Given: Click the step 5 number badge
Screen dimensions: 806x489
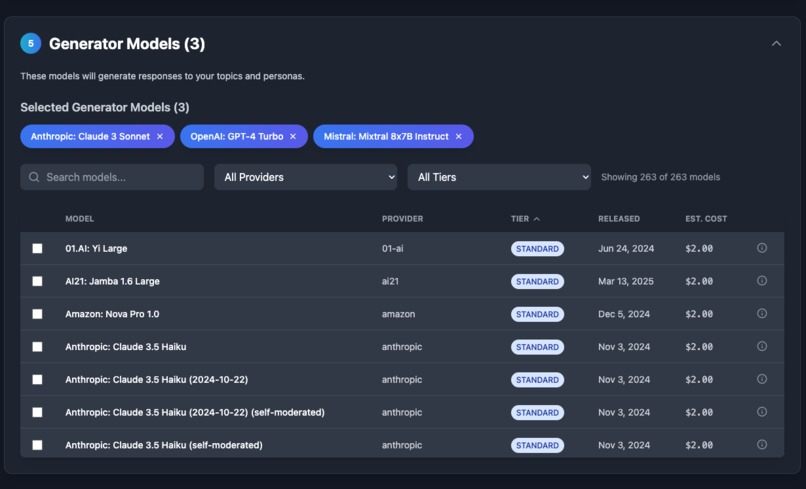Looking at the screenshot, I should click(x=31, y=44).
